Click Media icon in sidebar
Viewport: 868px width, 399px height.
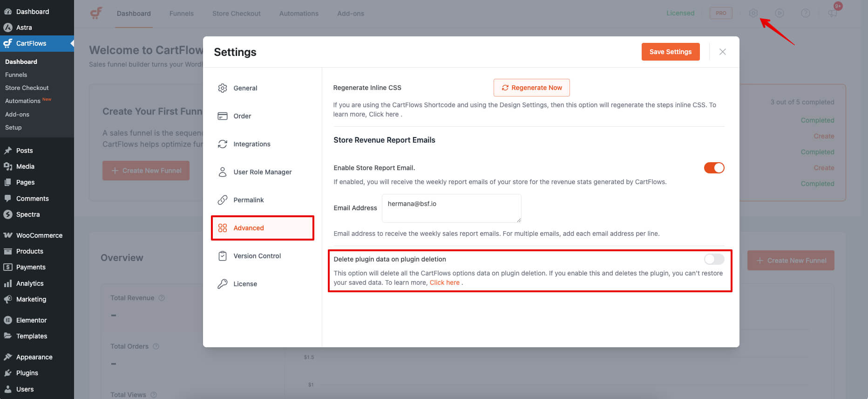pyautogui.click(x=8, y=166)
